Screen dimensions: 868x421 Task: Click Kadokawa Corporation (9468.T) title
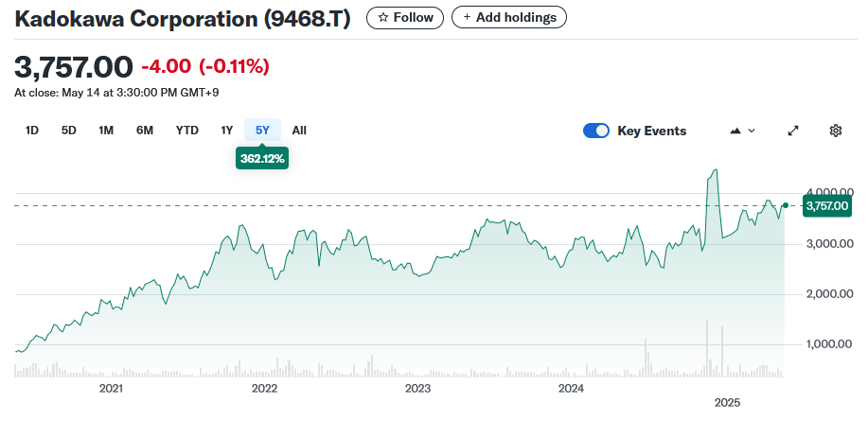[183, 19]
